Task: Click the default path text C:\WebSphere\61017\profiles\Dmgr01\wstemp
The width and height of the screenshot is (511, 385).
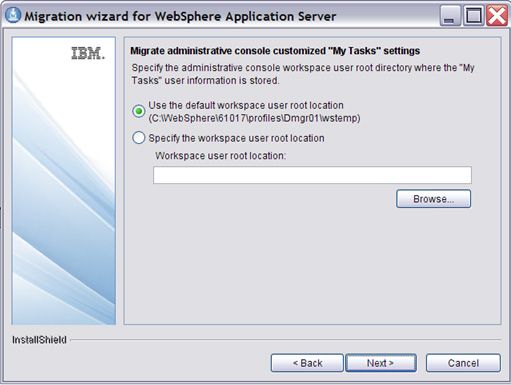Action: [254, 118]
